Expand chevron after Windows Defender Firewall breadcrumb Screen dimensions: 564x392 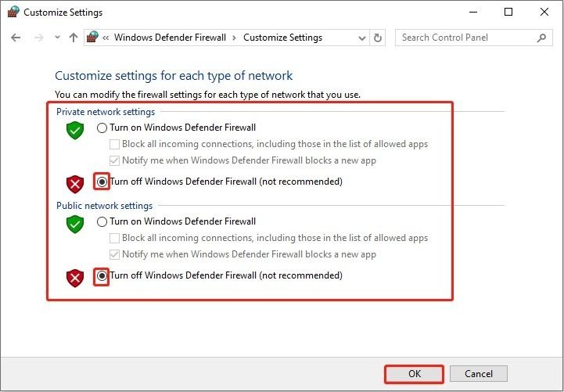coord(235,38)
